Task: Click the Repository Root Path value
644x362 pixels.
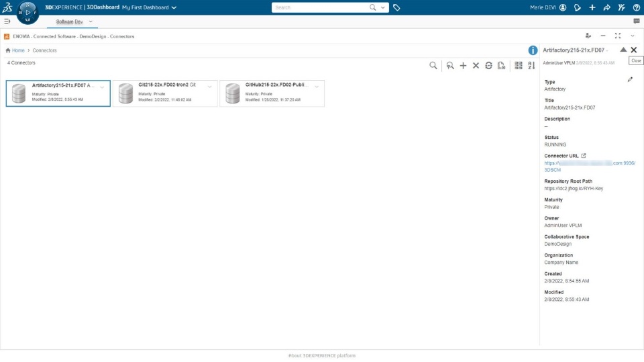Action: pyautogui.click(x=574, y=189)
